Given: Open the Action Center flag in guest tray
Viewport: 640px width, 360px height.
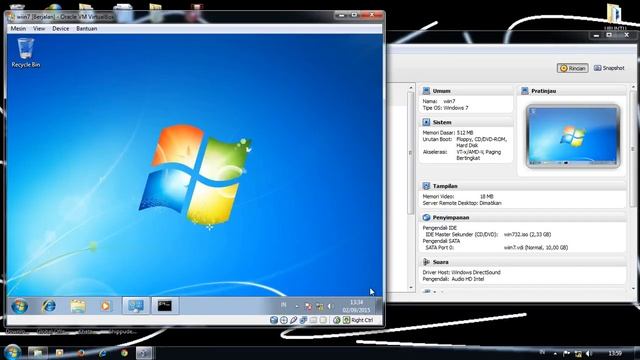Looking at the screenshot, I should (309, 306).
